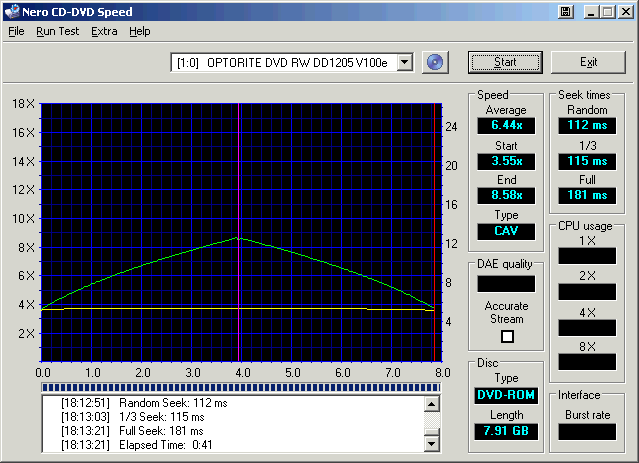Toggle the Accurate Stream checkbox
Screen dimensions: 639x463
506,336
